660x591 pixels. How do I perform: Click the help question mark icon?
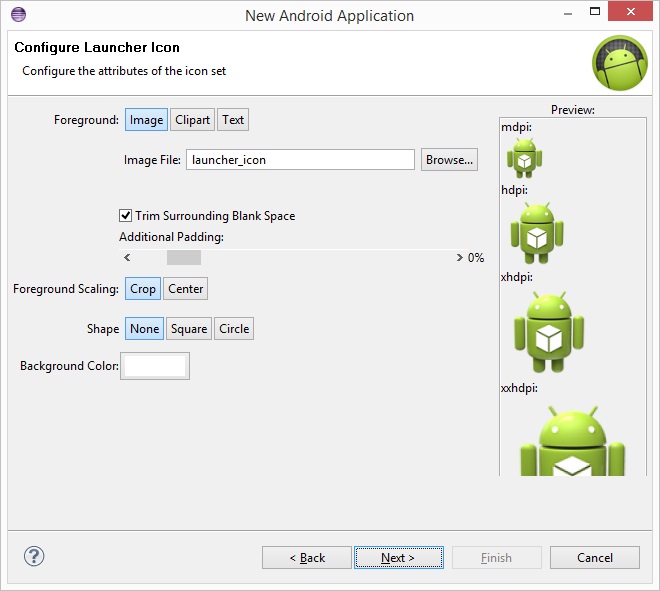(x=34, y=556)
